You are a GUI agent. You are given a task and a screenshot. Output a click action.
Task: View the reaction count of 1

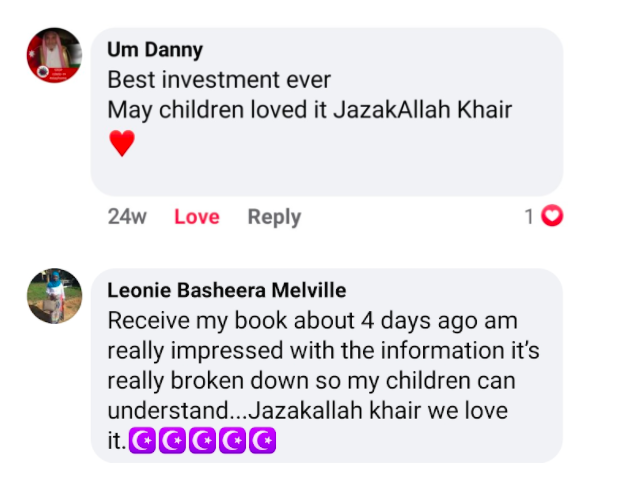529,217
